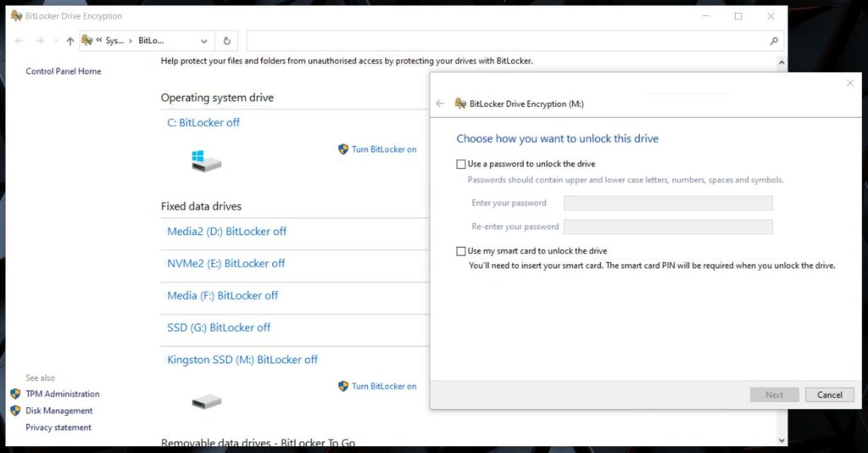Screen dimensions: 868x453
Task: Check use my smart card option
Action: click(x=461, y=251)
